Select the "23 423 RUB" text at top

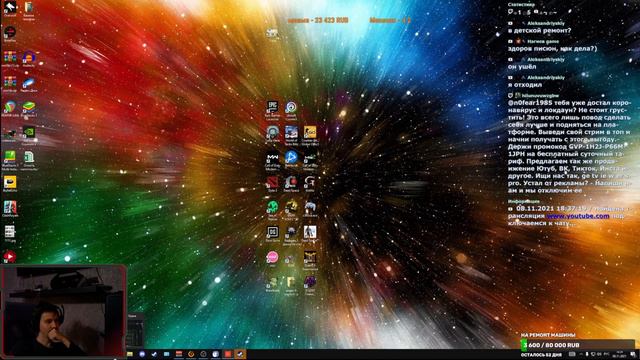[331, 20]
